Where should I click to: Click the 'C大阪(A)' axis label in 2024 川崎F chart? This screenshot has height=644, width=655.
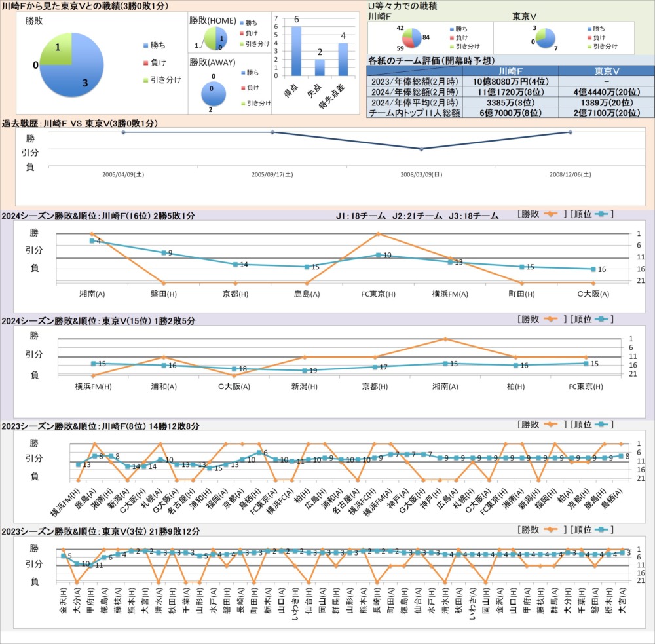pyautogui.click(x=593, y=294)
